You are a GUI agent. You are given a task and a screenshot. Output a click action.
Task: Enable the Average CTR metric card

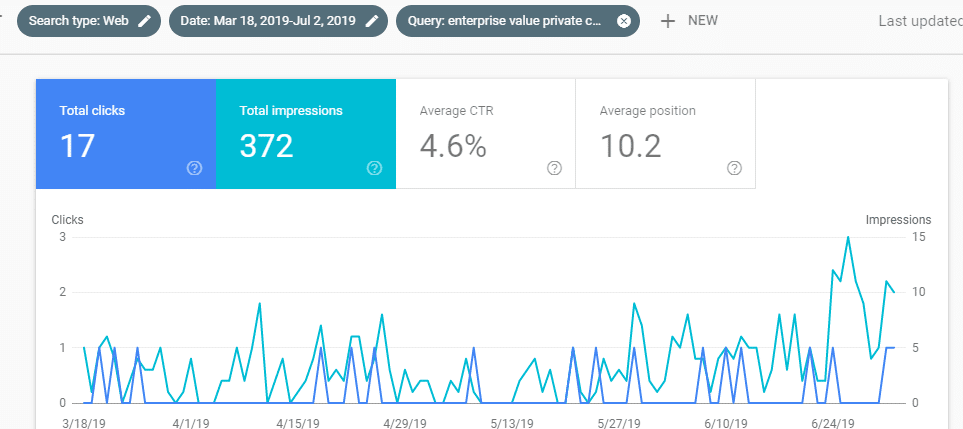click(485, 133)
